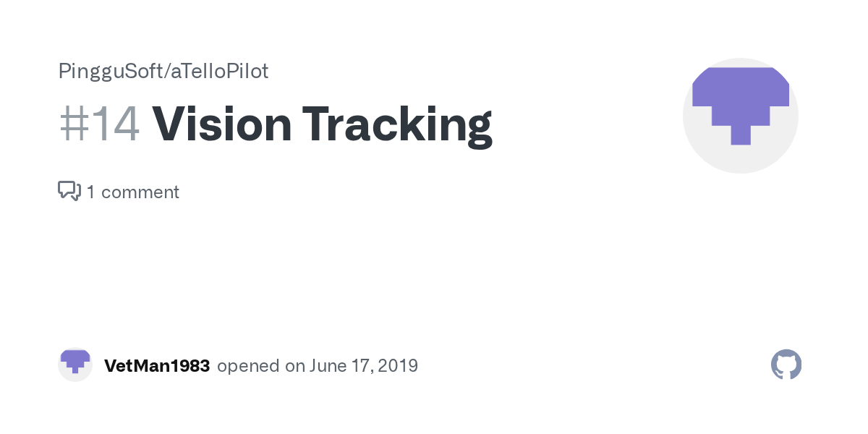
Task: Click the GitHub Octocat logo
Action: (786, 365)
